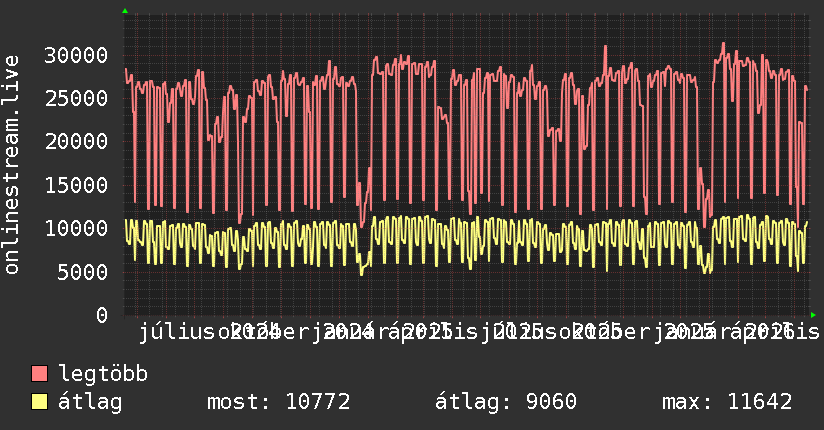Select the legtöbb legend label
Image resolution: width=824 pixels, height=430 pixels.
coord(103,374)
